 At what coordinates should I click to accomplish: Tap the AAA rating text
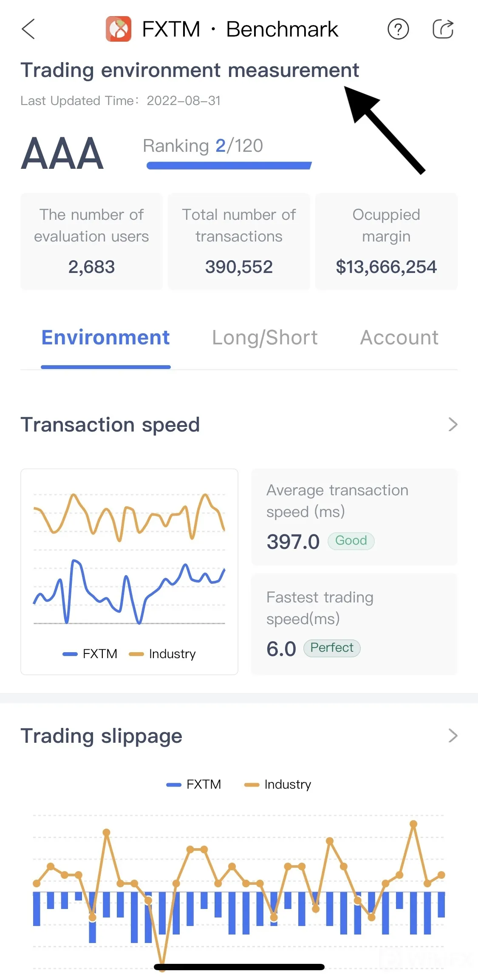pos(62,153)
